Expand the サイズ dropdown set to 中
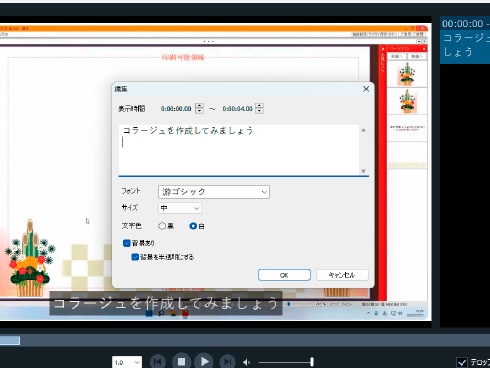The width and height of the screenshot is (490, 368). pos(180,208)
